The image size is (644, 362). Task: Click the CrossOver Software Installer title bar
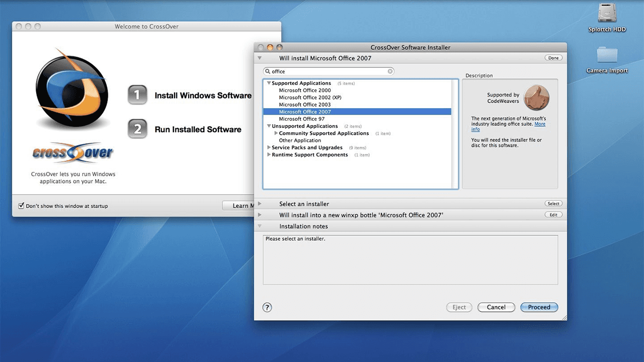411,47
